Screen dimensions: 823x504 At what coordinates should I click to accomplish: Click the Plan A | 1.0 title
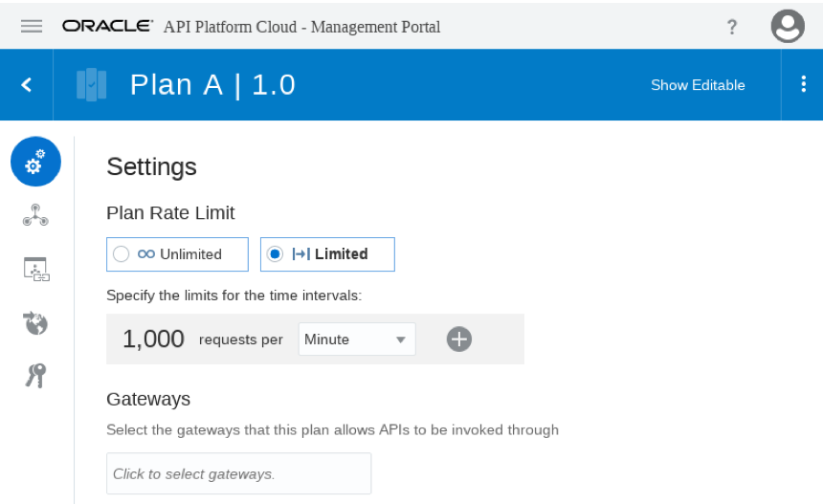click(212, 85)
